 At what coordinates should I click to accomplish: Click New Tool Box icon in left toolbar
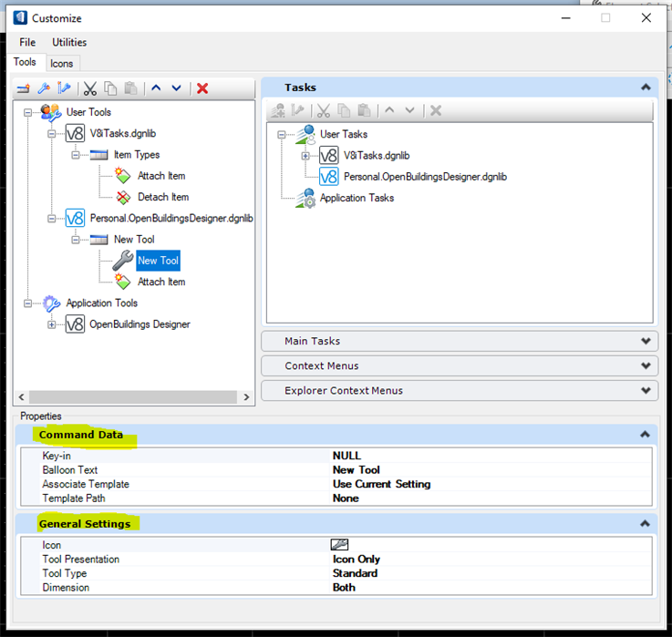pyautogui.click(x=24, y=88)
